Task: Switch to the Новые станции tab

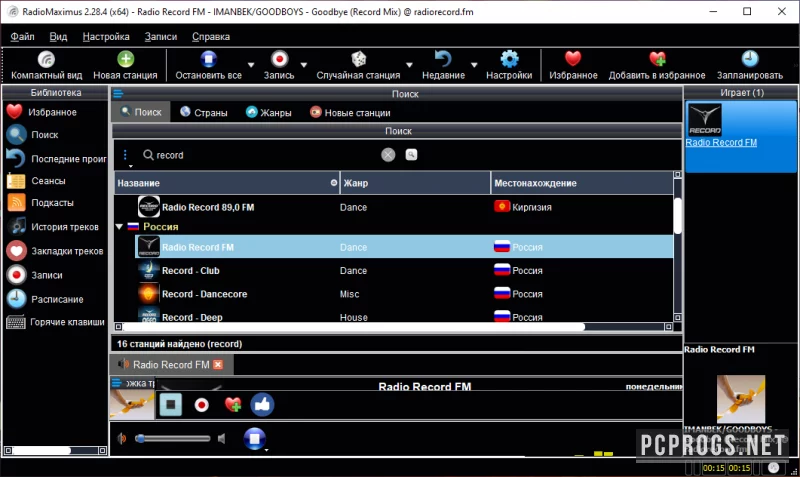Action: [350, 112]
